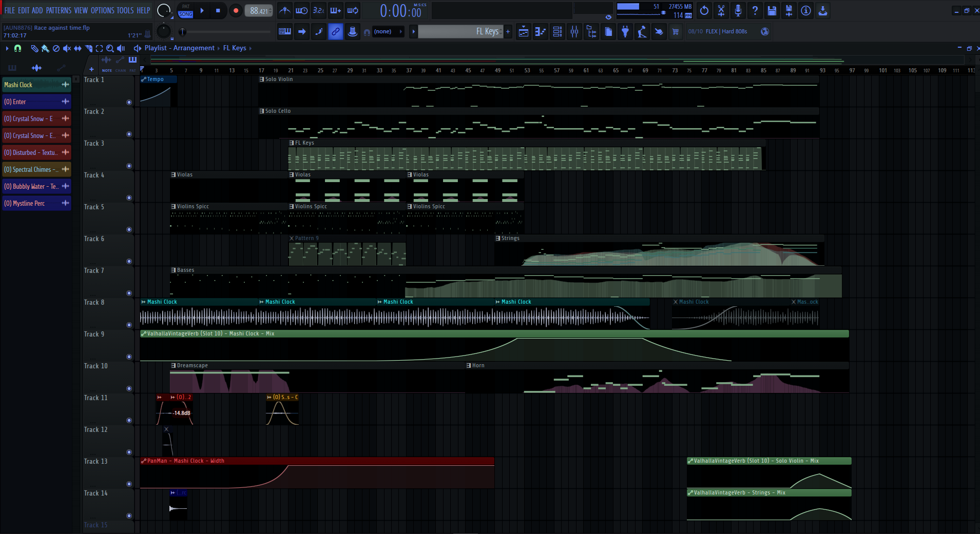
Task: Switch between PAT and SONG mode
Action: pyautogui.click(x=186, y=11)
